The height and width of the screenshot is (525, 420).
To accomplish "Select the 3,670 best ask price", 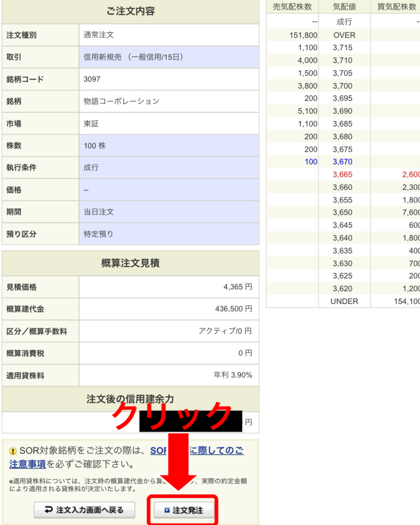I will [x=342, y=162].
